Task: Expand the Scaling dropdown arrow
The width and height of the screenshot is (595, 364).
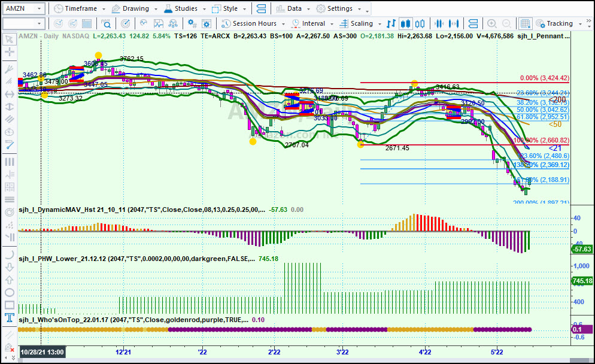Action: pyautogui.click(x=380, y=24)
